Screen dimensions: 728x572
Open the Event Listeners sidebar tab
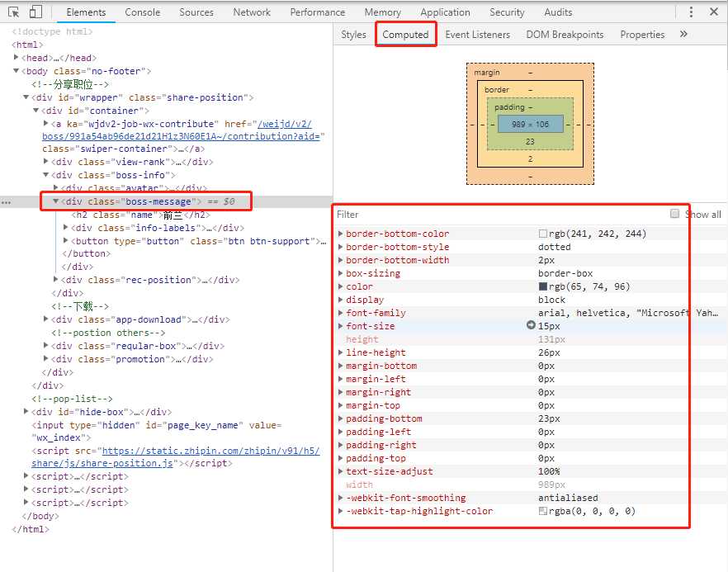tap(477, 35)
